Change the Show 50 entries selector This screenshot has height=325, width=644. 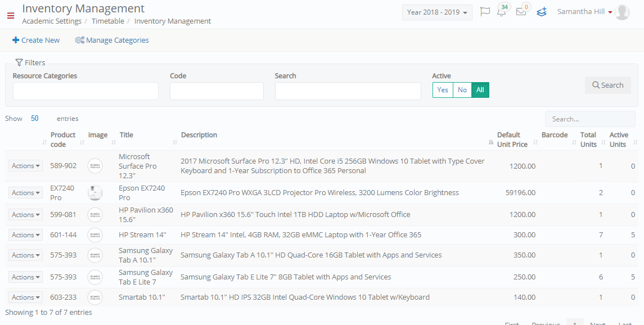point(35,119)
